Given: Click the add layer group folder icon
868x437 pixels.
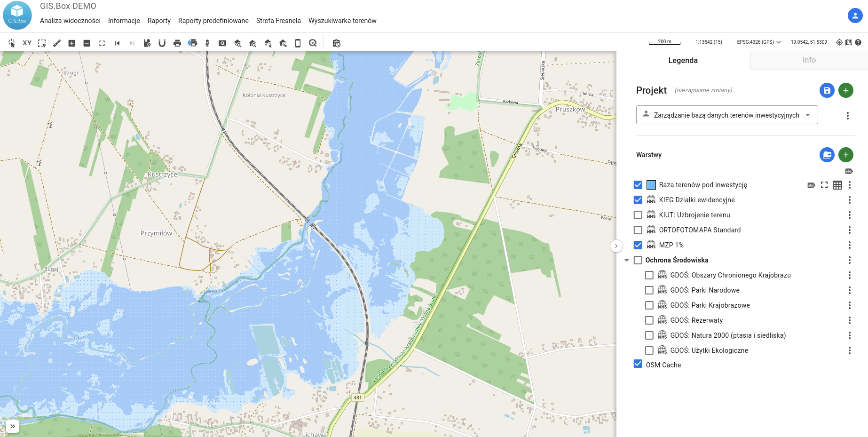Looking at the screenshot, I should point(827,155).
